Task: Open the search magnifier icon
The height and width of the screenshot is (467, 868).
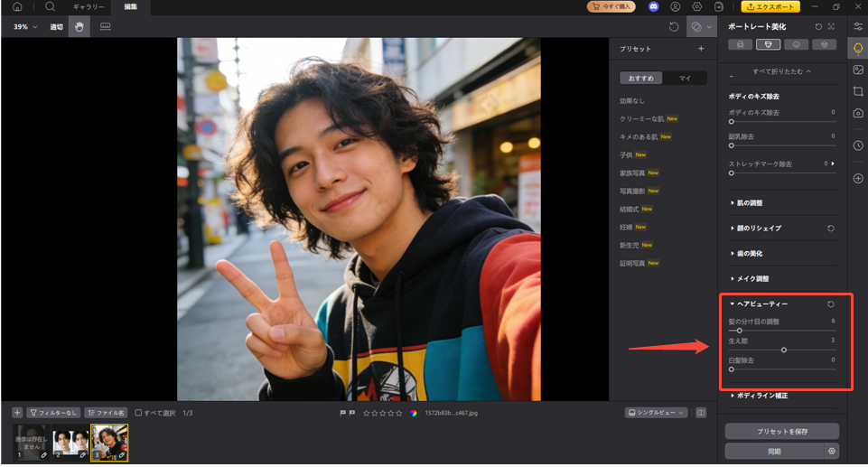Action: click(50, 6)
